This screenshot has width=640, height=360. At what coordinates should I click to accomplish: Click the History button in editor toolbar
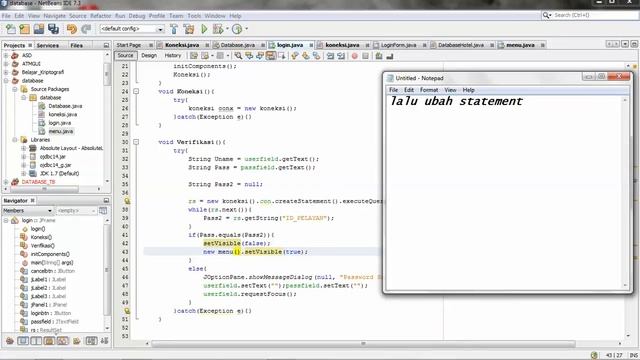click(x=173, y=56)
